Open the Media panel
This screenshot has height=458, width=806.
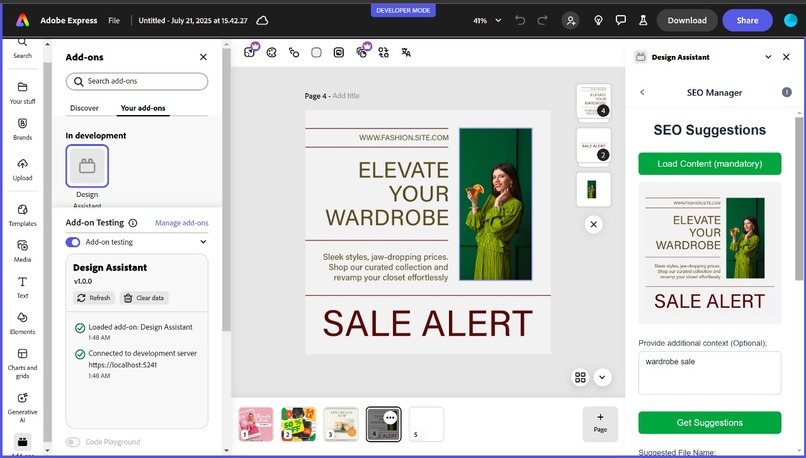[x=22, y=251]
